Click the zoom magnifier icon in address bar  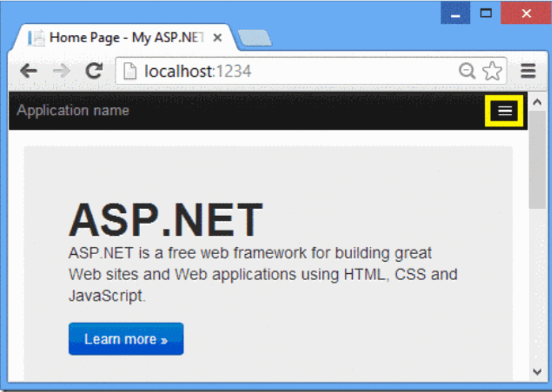coord(466,71)
